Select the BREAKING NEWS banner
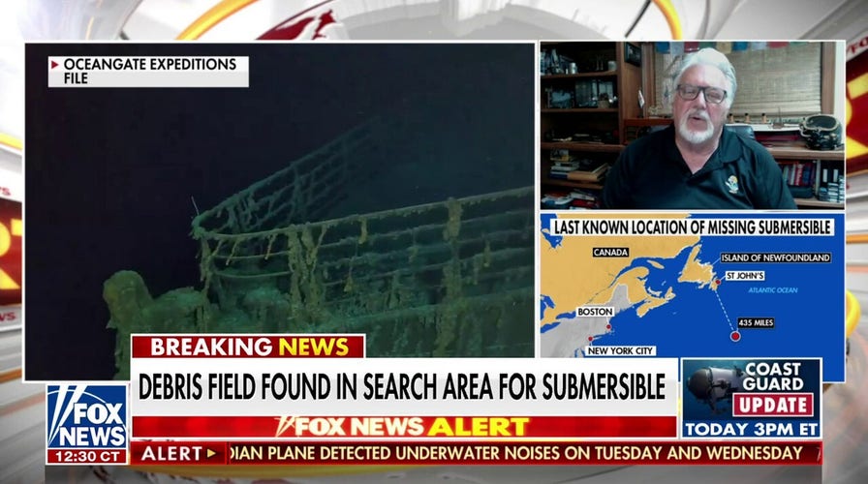This screenshot has height=484, width=868. coord(248,347)
